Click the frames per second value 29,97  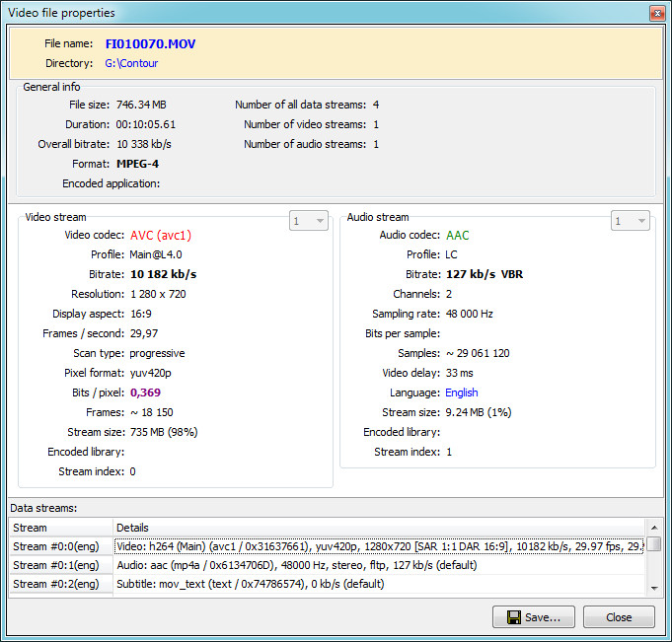click(x=144, y=333)
